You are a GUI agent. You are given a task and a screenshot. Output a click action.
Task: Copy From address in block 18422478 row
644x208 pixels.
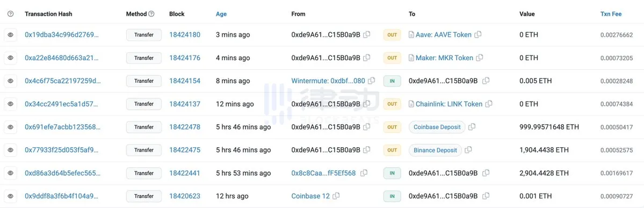(367, 127)
